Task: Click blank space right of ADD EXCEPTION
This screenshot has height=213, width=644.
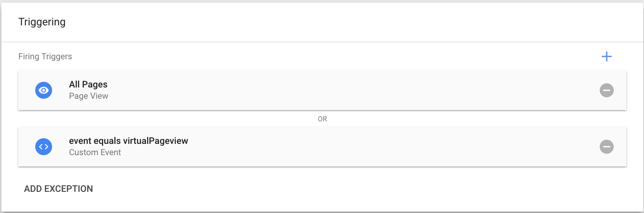Action: click(x=352, y=189)
